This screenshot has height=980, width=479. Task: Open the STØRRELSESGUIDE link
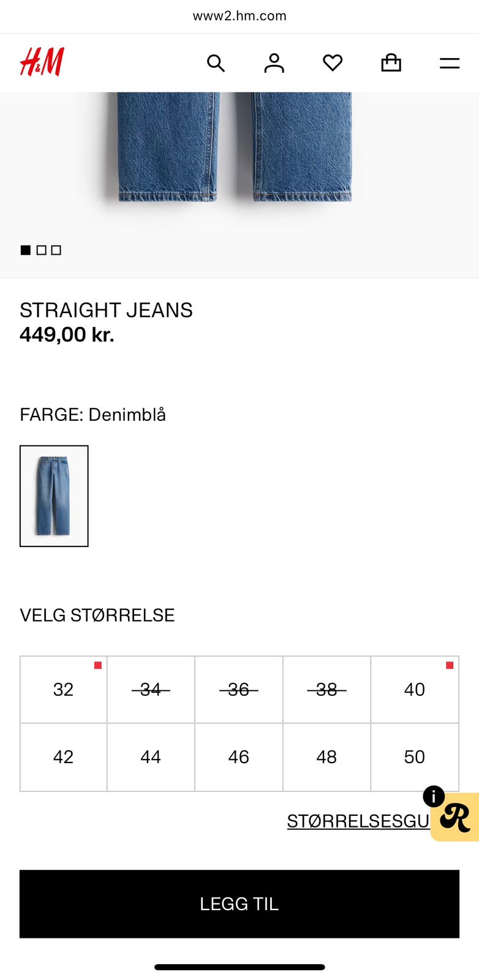[x=359, y=821]
